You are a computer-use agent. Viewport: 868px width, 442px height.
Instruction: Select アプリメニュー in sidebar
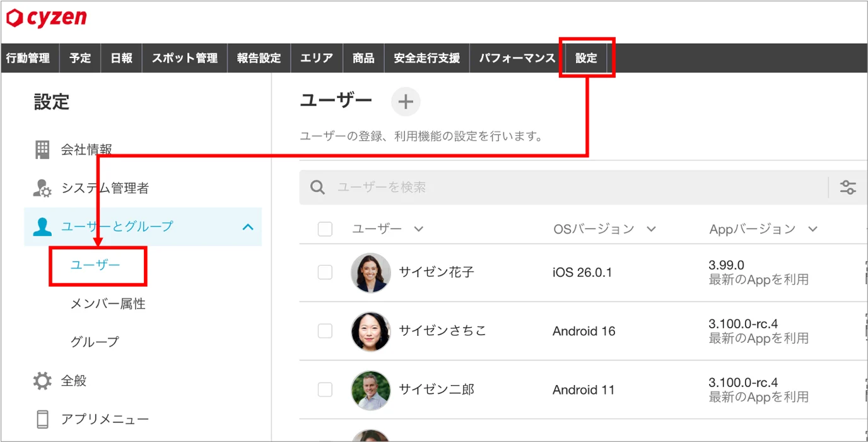click(x=105, y=419)
